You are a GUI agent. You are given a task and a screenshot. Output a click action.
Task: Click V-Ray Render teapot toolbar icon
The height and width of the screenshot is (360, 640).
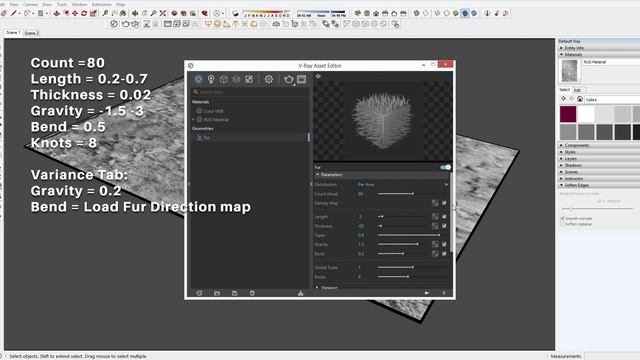click(125, 24)
